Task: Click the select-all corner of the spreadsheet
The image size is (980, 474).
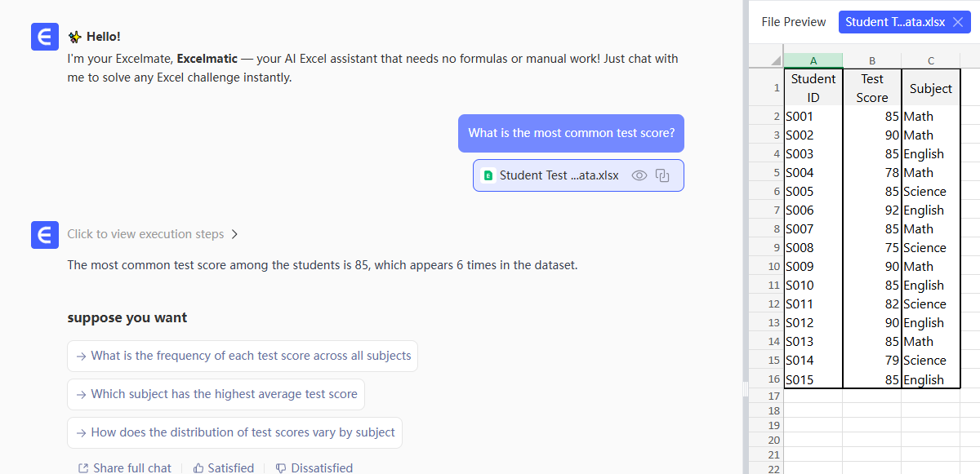Action: [x=766, y=60]
